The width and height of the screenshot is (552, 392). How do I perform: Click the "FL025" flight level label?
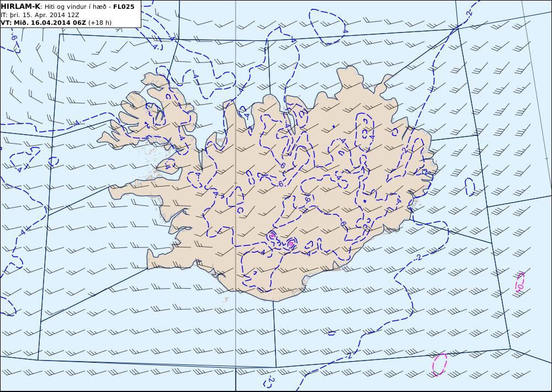(124, 6)
